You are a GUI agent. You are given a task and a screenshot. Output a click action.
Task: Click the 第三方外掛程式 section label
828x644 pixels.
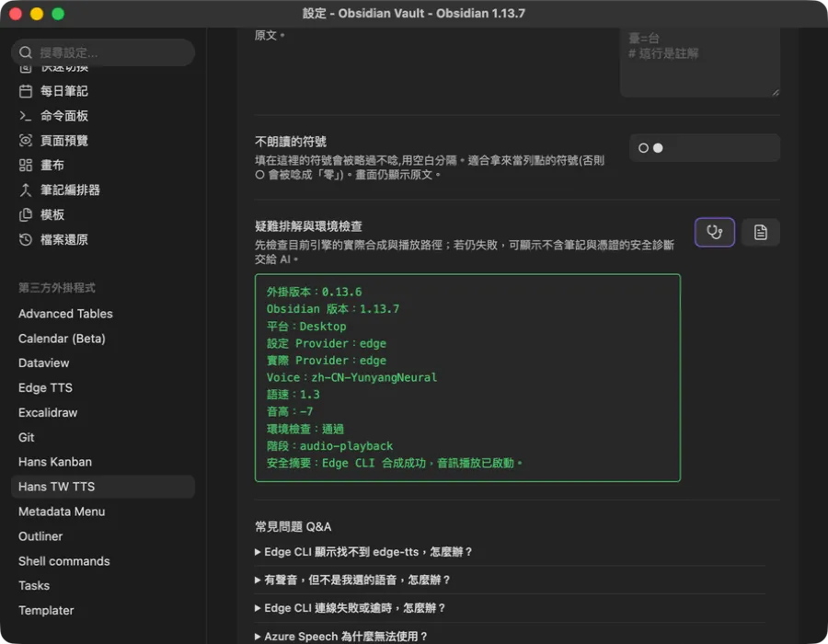pyautogui.click(x=57, y=288)
